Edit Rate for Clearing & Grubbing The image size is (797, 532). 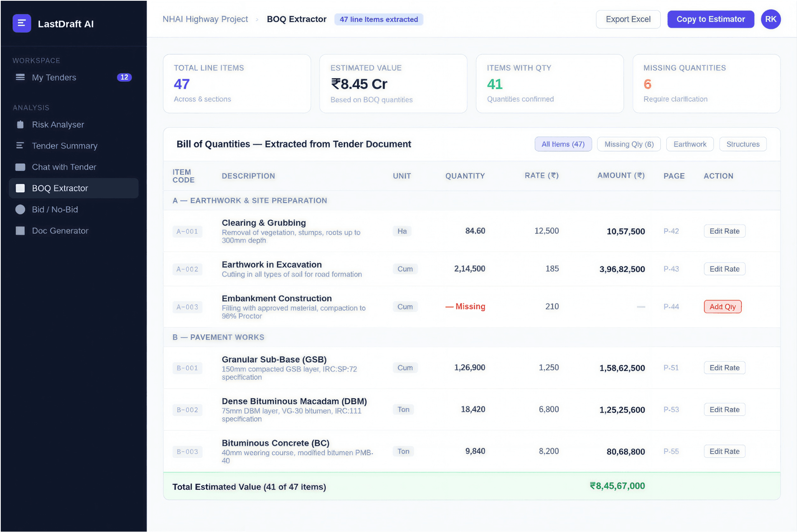(724, 231)
